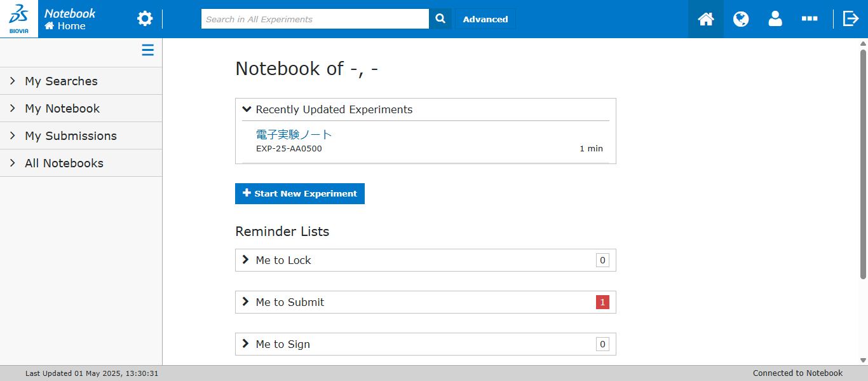
Task: Expand My Notebook section
Action: (x=81, y=108)
